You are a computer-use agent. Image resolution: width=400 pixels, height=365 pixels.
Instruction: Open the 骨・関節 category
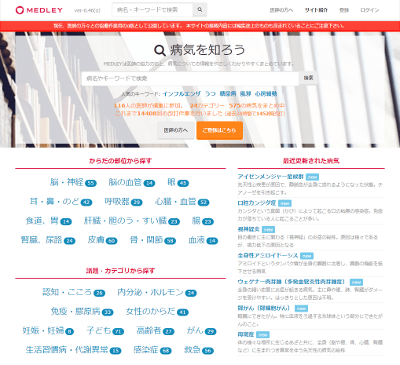[x=153, y=240]
